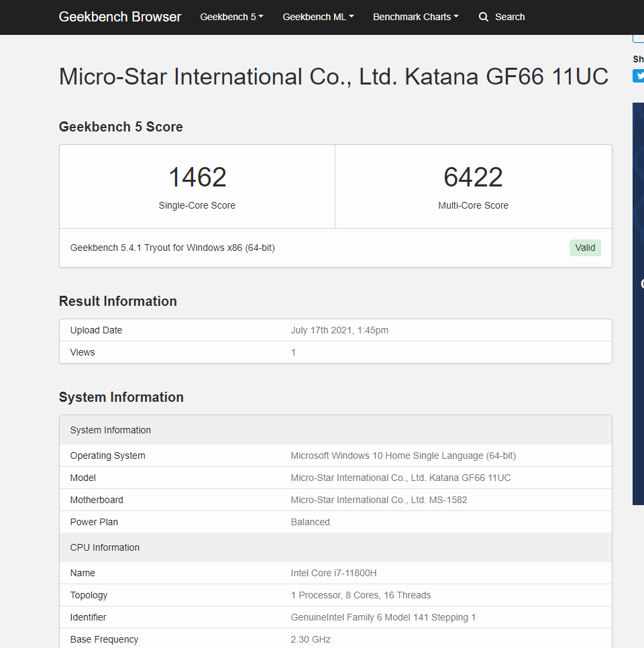
Task: Click the Valid status badge
Action: [x=585, y=248]
